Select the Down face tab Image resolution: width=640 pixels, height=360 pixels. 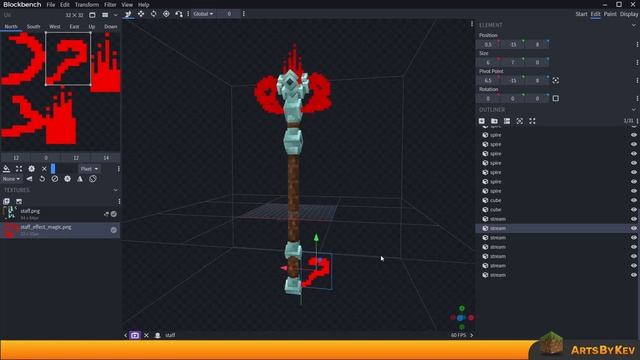pos(111,27)
